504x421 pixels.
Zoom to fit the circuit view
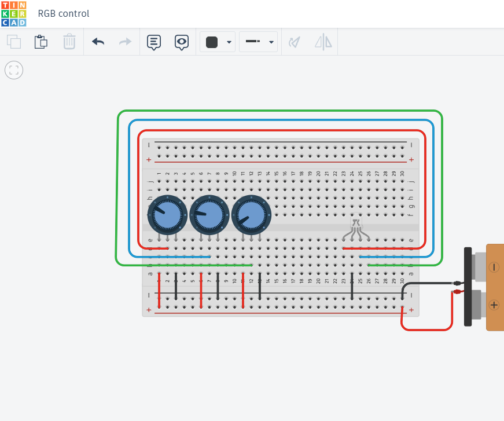[x=14, y=70]
